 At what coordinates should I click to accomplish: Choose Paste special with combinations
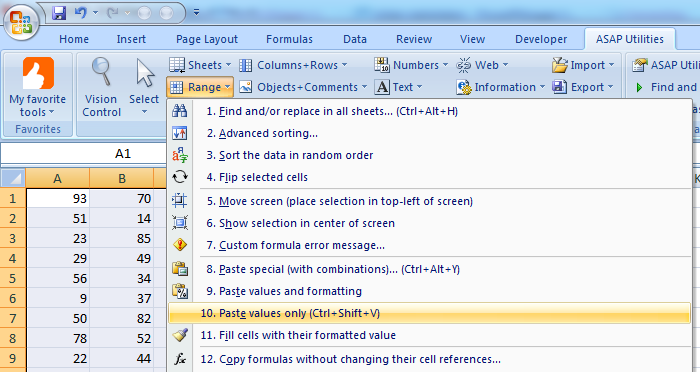click(x=429, y=269)
